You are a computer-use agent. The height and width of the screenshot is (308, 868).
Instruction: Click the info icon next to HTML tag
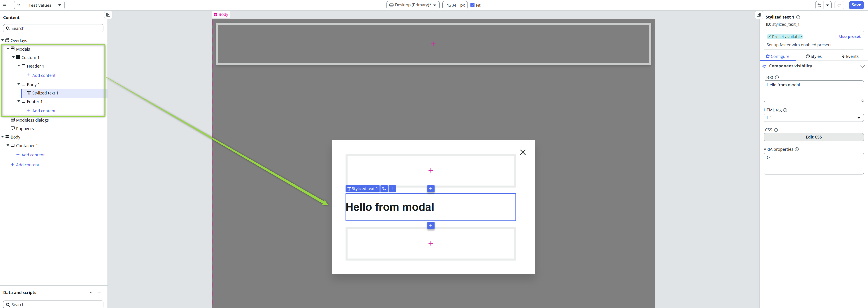coord(785,110)
